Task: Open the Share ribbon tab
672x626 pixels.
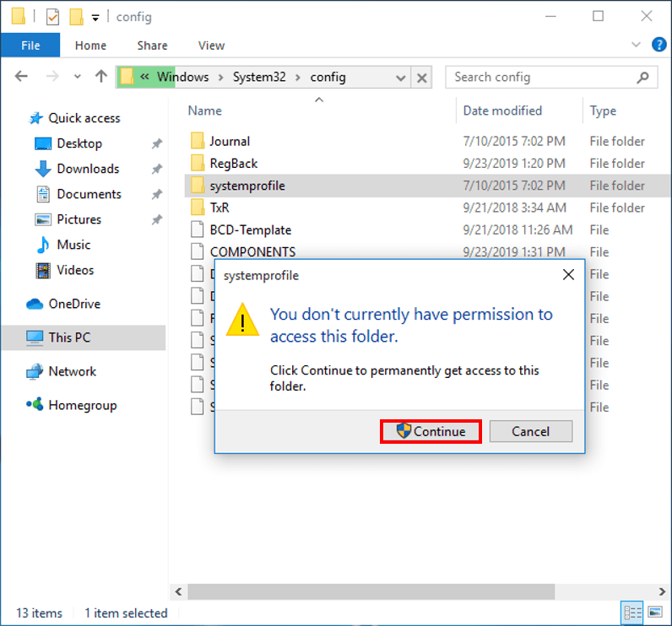Action: [152, 46]
